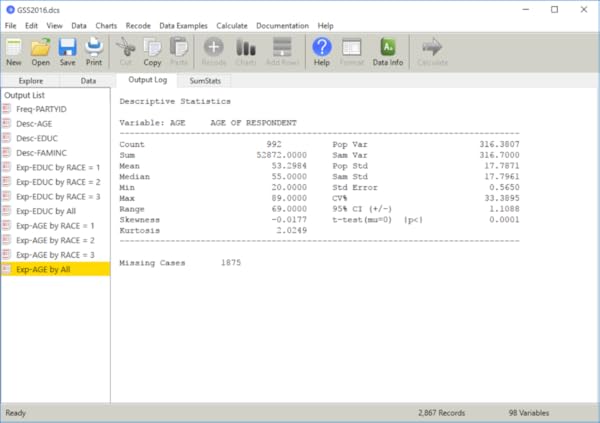Image resolution: width=600 pixels, height=423 pixels.
Task: Click the icon beside Exp-AGE by All
Action: click(x=7, y=269)
